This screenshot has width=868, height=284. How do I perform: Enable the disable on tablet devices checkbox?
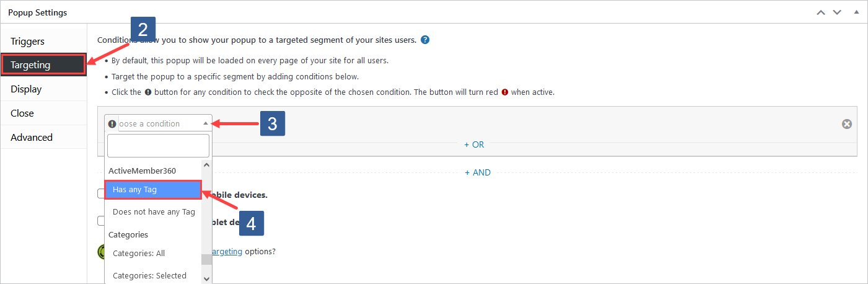coord(101,221)
